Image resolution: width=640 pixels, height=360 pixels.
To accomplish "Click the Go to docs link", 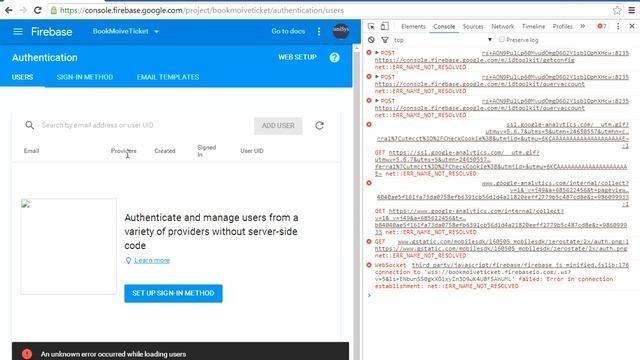I will [288, 31].
